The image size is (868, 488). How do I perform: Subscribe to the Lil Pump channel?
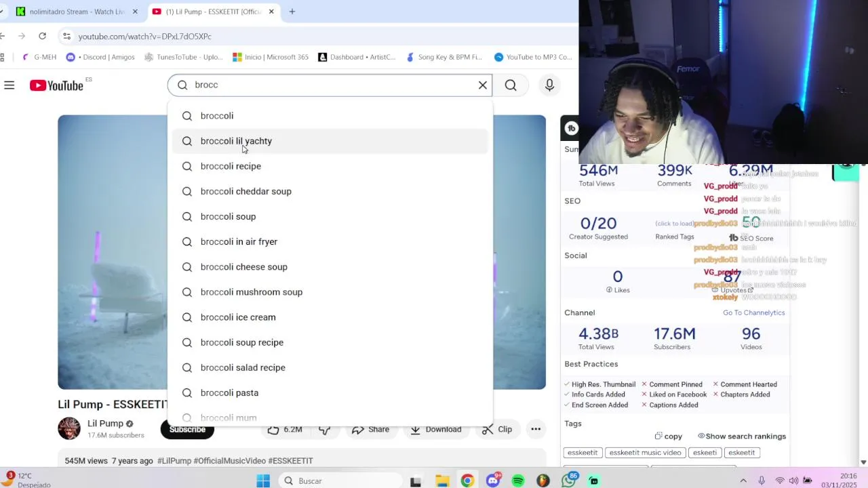click(187, 429)
